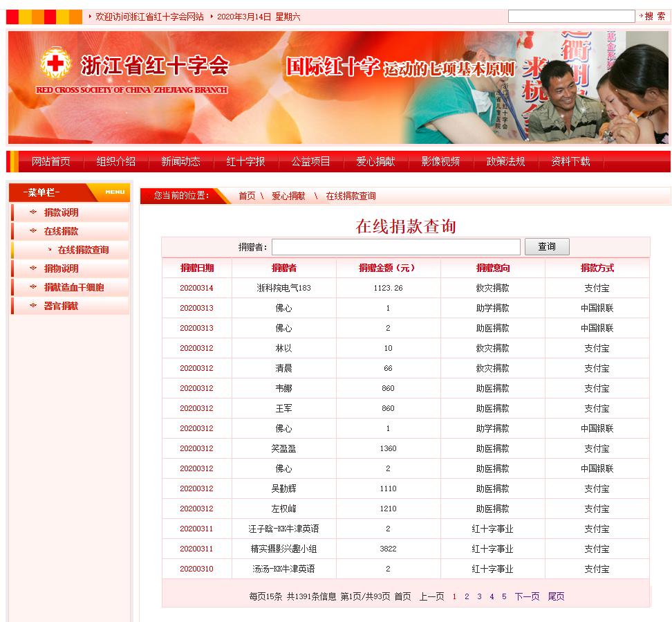Select 在线捐款查询 sidebar sub-item
The image size is (672, 622).
coord(83,250)
